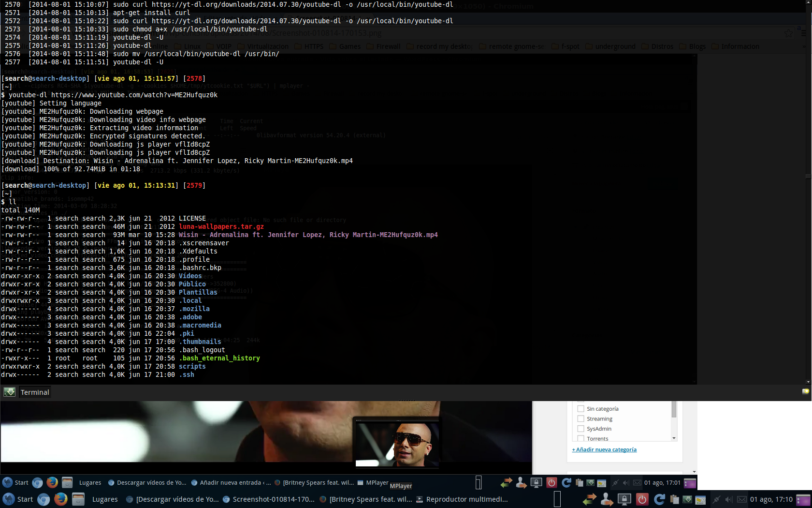
Task: Click the switch-user arrows icon in 17:10 panel
Action: (x=589, y=499)
